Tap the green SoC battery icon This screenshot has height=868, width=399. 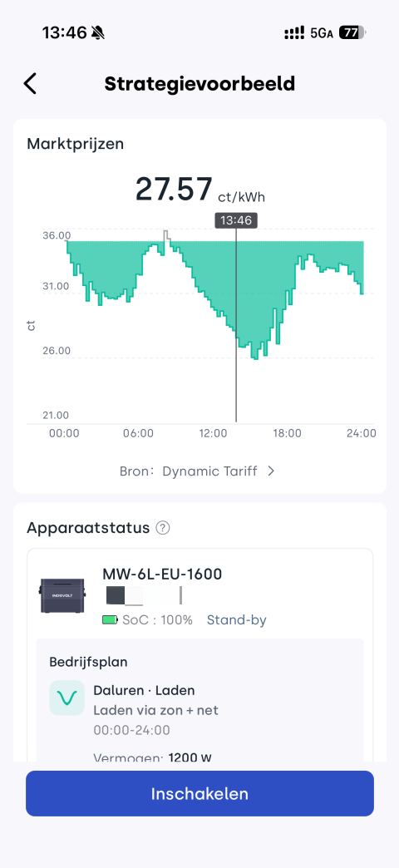tap(110, 620)
